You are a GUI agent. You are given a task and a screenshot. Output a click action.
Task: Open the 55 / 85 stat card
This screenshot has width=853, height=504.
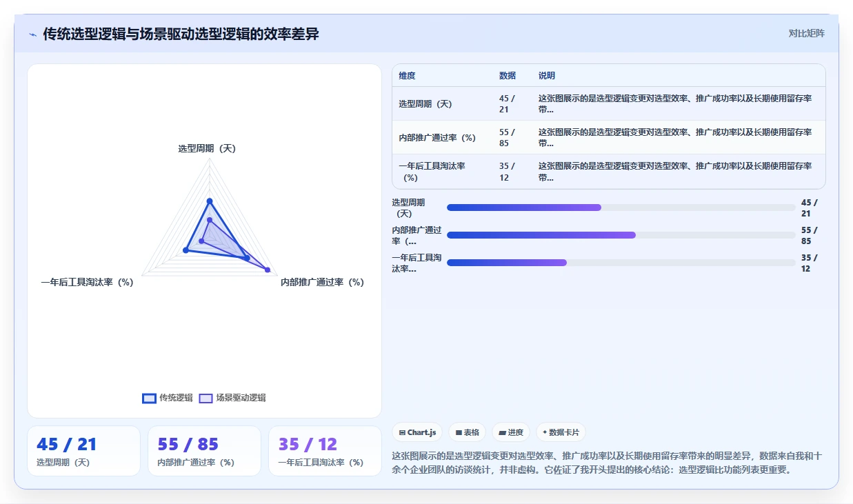(204, 451)
